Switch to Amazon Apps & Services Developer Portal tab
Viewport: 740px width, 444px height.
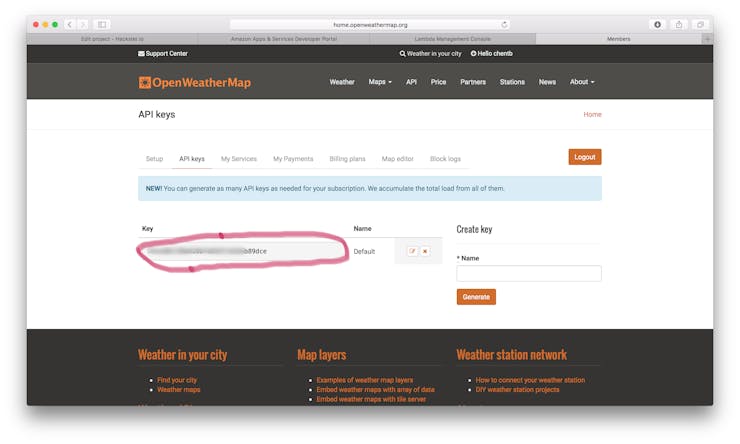tap(284, 39)
